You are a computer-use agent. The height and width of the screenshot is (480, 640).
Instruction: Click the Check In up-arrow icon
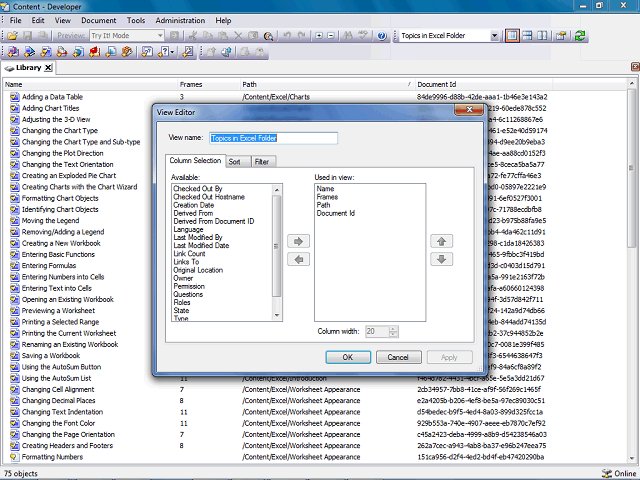[211, 52]
